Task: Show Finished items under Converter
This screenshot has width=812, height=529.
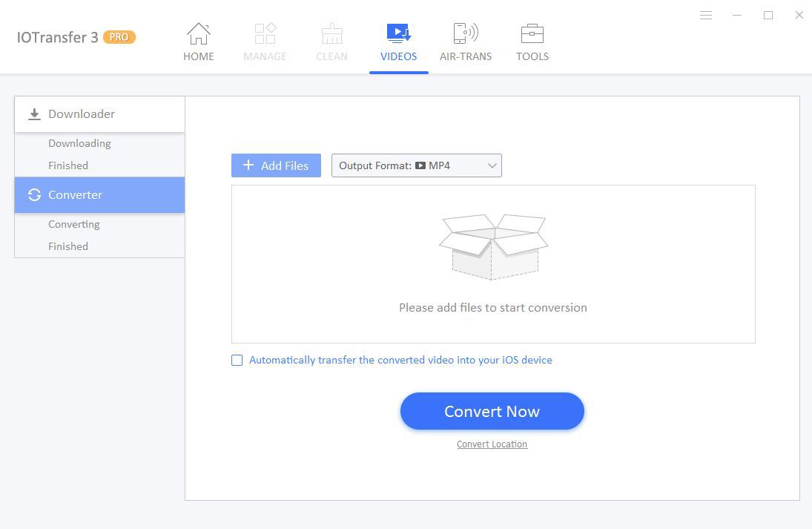Action: pos(68,246)
